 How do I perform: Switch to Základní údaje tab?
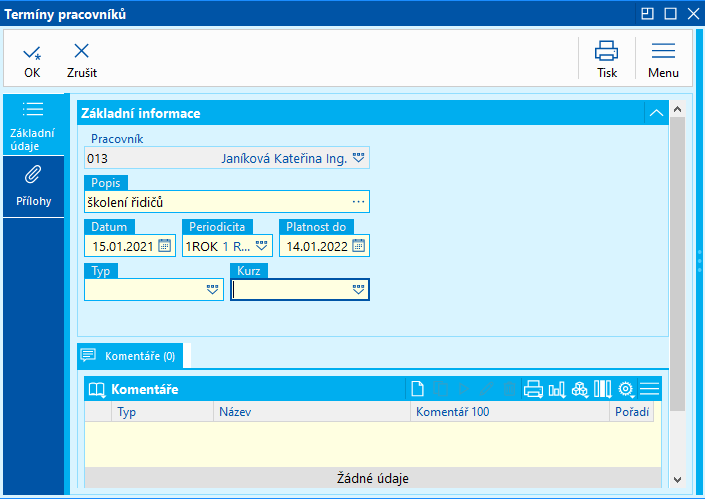(x=33, y=125)
